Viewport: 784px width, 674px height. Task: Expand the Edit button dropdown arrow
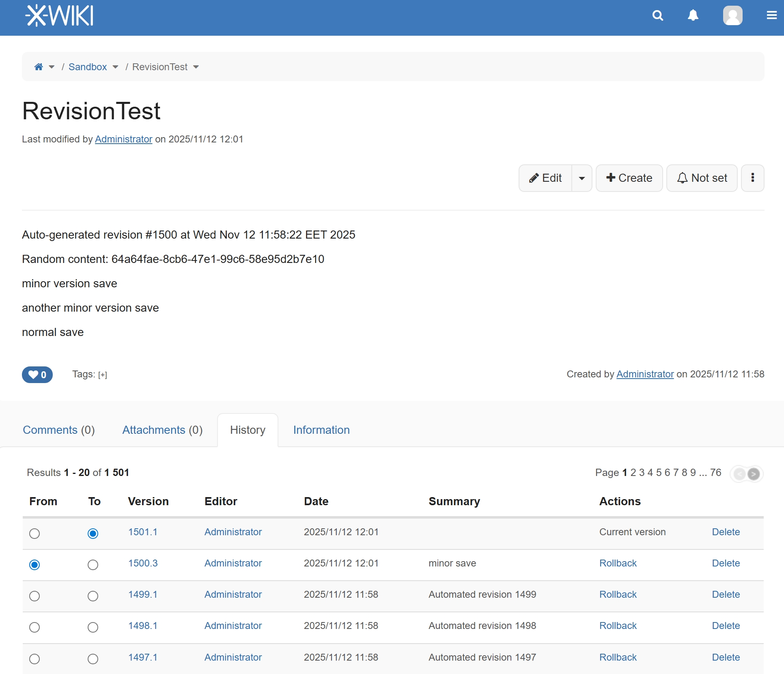(582, 178)
